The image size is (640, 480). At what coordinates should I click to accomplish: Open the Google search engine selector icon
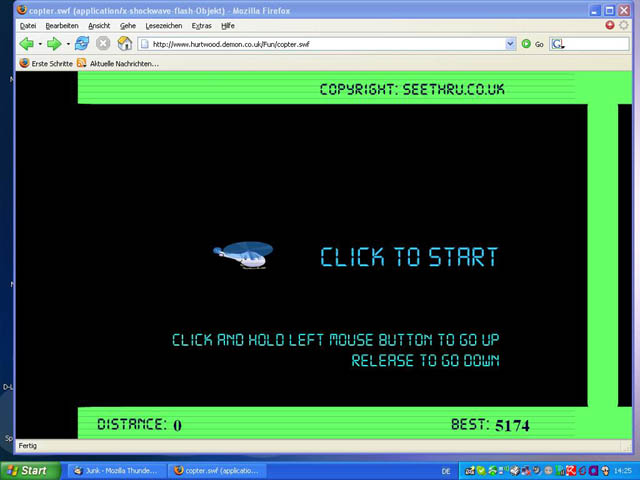click(558, 44)
